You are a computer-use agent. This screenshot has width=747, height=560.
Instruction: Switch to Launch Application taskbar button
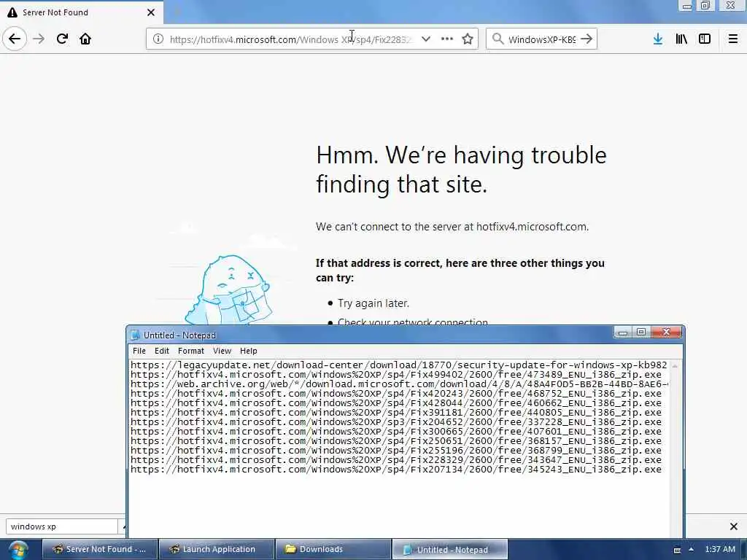pyautogui.click(x=217, y=549)
